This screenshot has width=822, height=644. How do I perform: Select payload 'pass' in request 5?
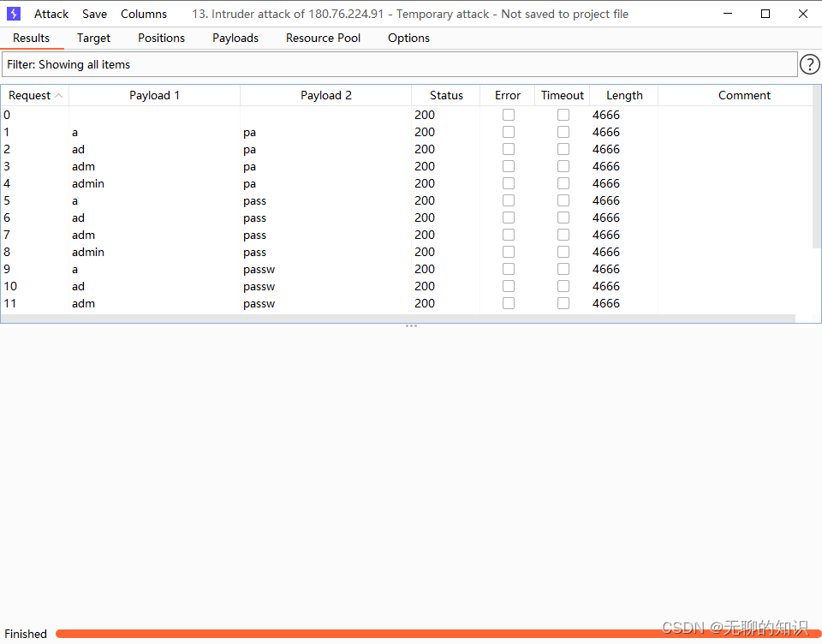click(x=255, y=201)
